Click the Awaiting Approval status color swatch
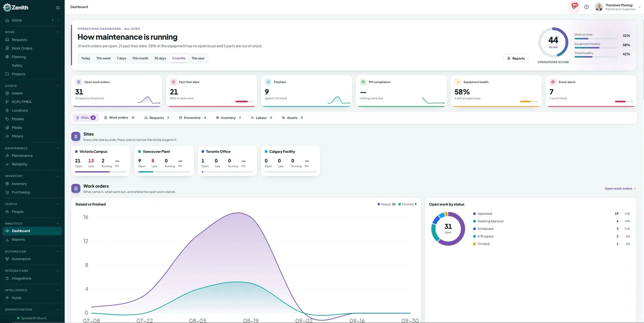This screenshot has height=323, width=644. 475,221
